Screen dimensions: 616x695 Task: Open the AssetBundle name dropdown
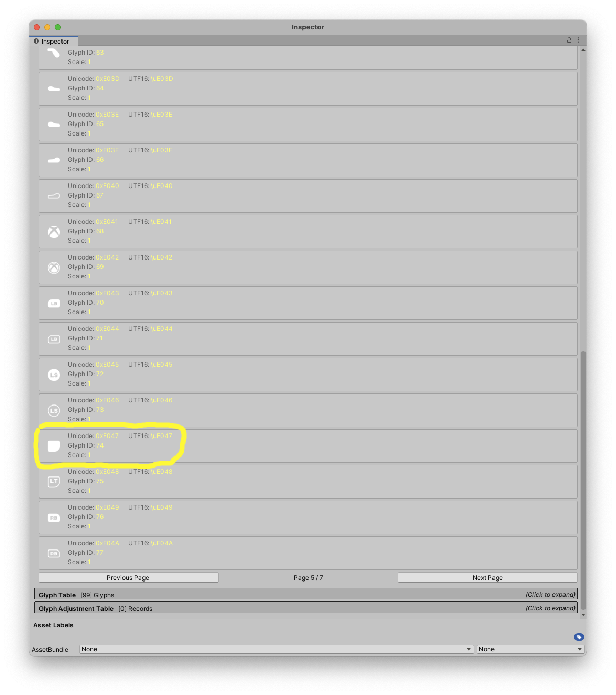(276, 649)
